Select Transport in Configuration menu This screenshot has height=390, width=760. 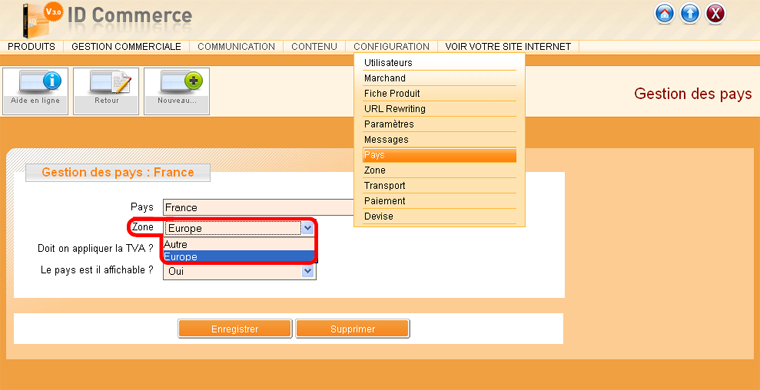pos(439,186)
